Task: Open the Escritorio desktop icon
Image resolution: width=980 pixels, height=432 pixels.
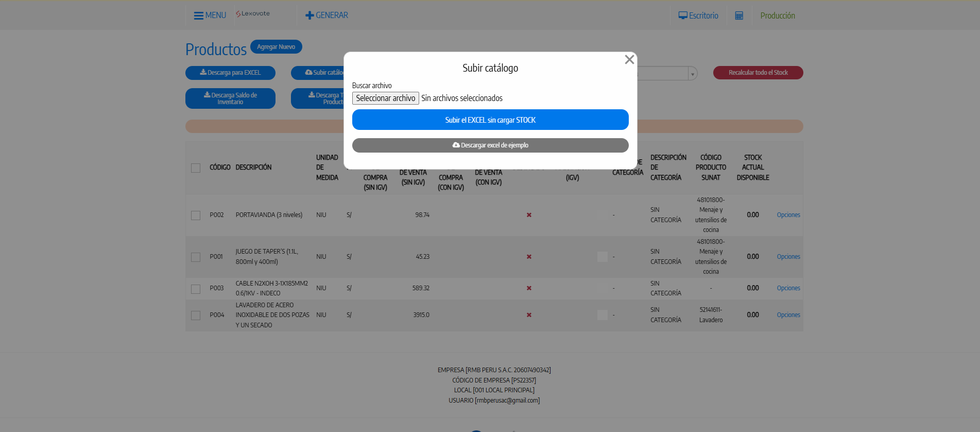Action: coord(683,15)
